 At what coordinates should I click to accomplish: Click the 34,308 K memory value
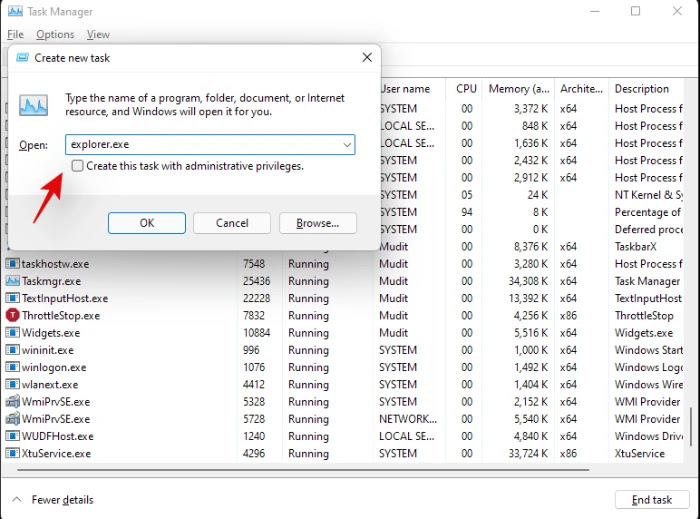tap(528, 281)
